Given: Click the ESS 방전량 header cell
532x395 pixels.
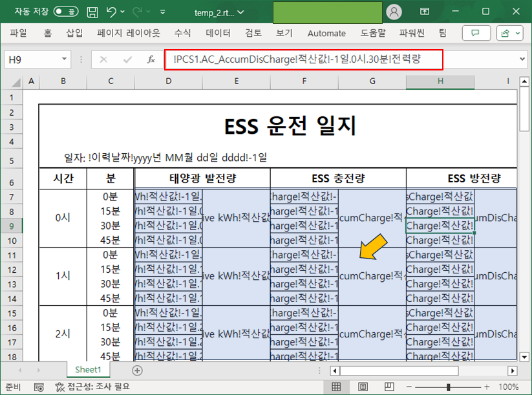Looking at the screenshot, I should point(462,178).
